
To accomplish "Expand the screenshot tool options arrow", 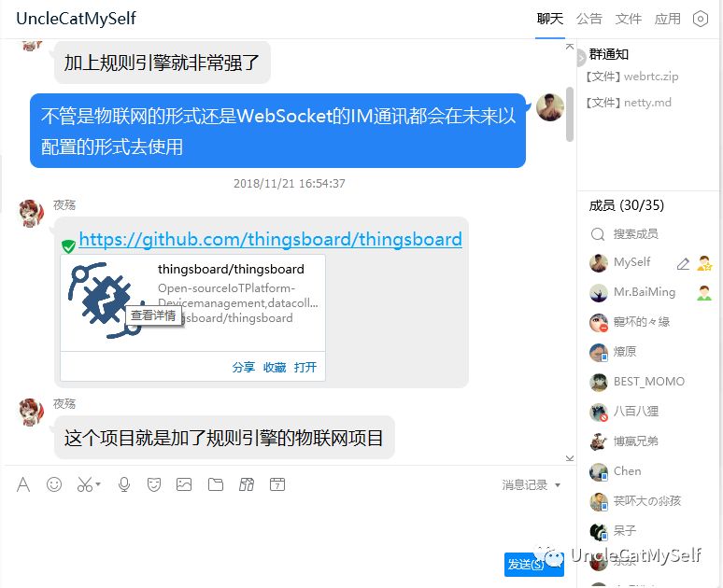I will [x=98, y=484].
